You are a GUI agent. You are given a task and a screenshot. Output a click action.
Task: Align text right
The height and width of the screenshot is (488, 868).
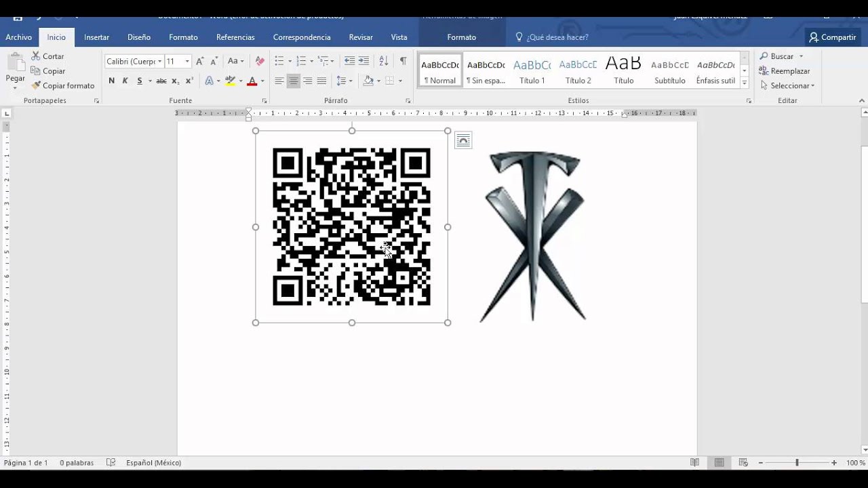(x=307, y=81)
